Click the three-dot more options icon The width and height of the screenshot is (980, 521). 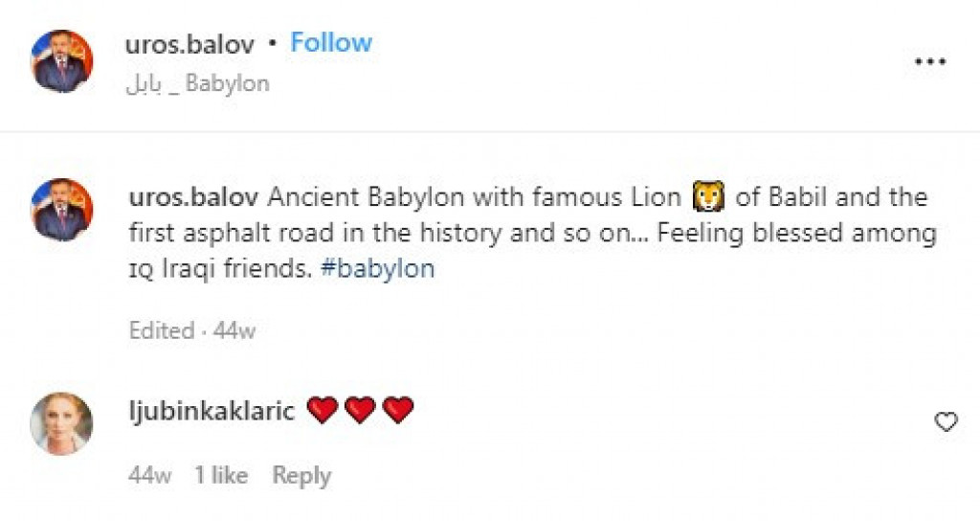pyautogui.click(x=929, y=61)
